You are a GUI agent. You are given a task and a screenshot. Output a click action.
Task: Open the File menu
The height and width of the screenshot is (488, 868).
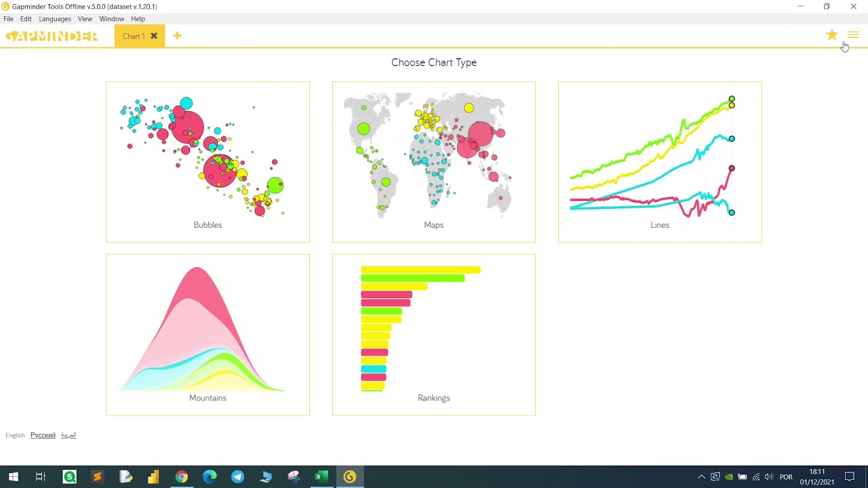coord(8,19)
